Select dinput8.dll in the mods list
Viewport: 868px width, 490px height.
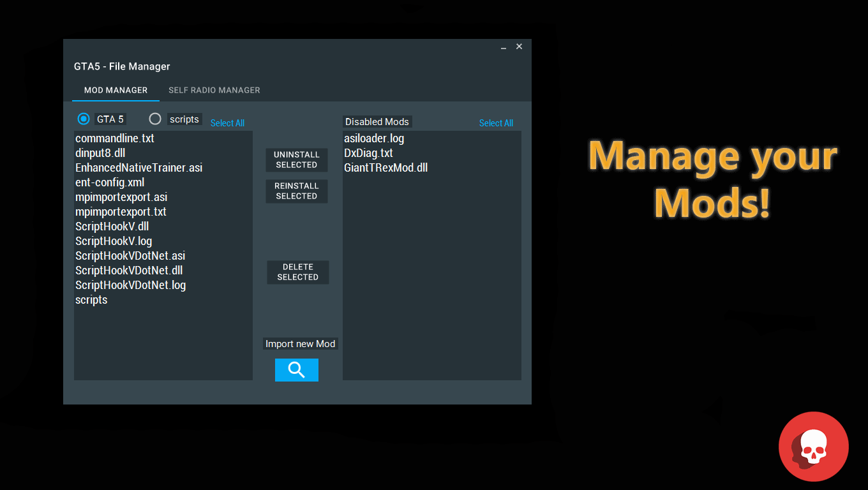pos(100,153)
